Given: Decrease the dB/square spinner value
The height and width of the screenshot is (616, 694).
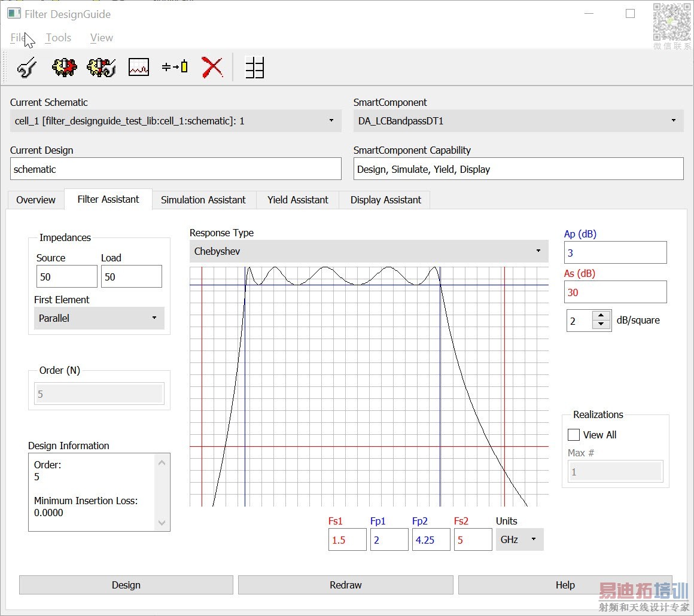Looking at the screenshot, I should tap(601, 324).
